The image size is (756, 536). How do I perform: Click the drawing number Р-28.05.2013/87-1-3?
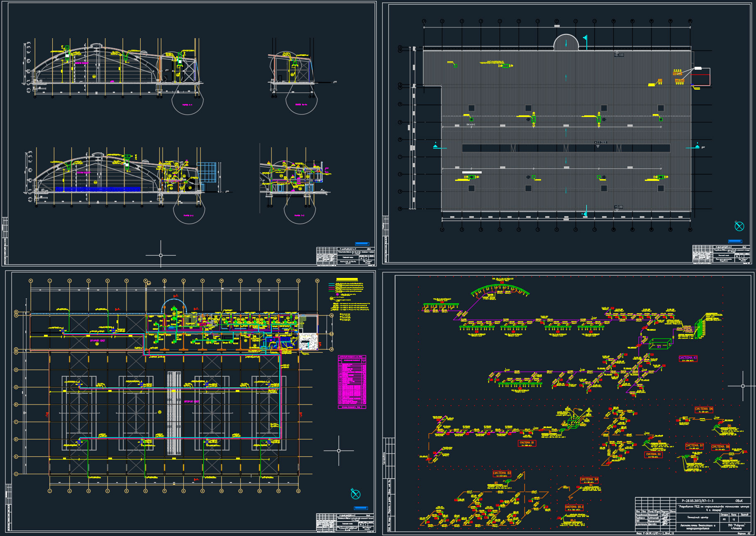(x=697, y=501)
